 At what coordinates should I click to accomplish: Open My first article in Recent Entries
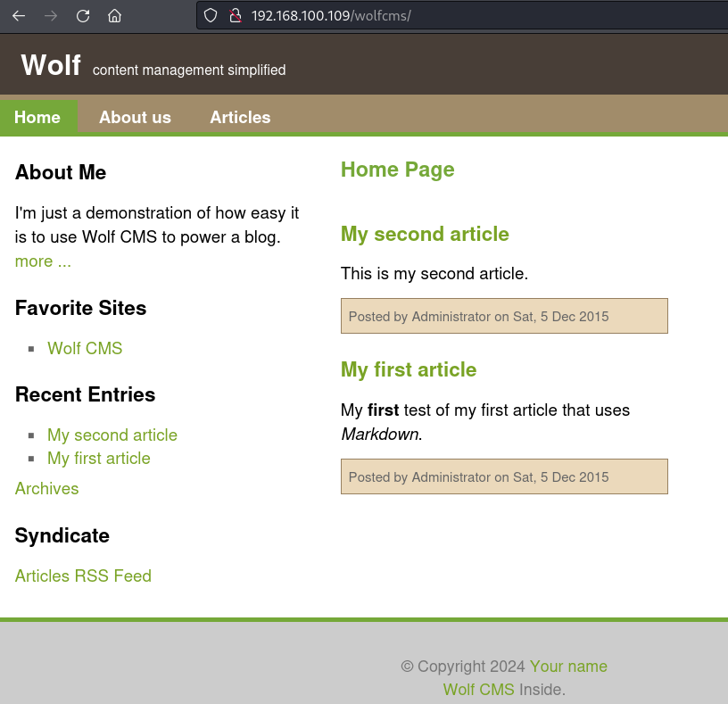(99, 458)
